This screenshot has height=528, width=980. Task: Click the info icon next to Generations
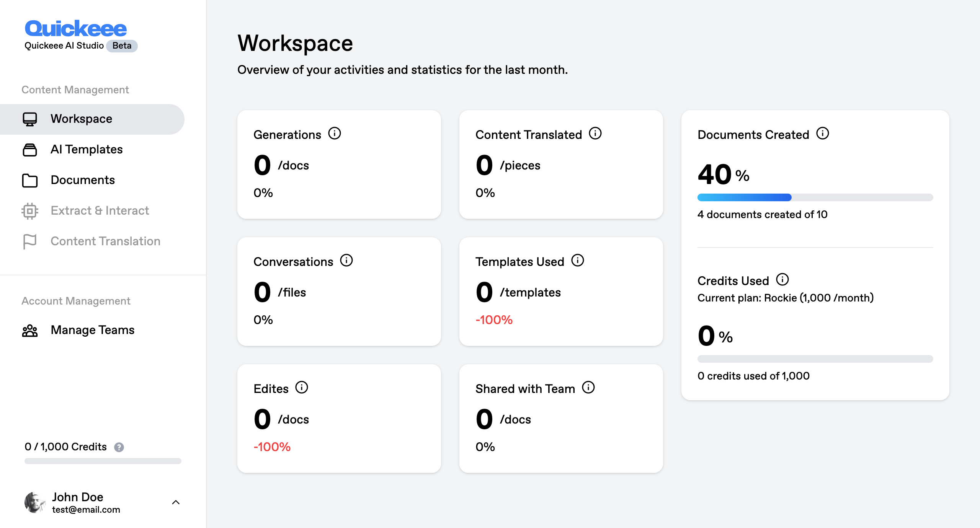pos(334,134)
